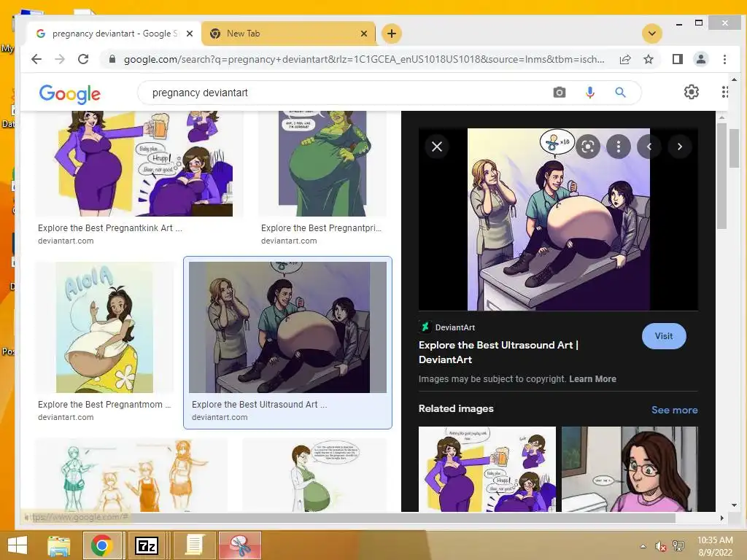Open a new tab with plus button
This screenshot has width=747, height=560.
pyautogui.click(x=392, y=34)
